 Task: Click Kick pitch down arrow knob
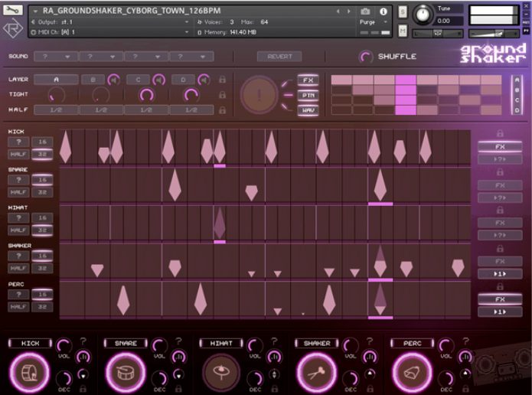83,374
